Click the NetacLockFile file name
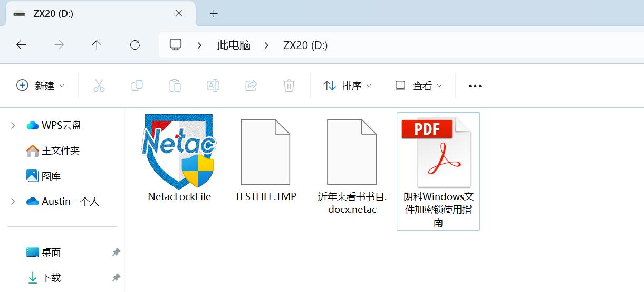Viewport: 644px width, 292px height. click(179, 196)
